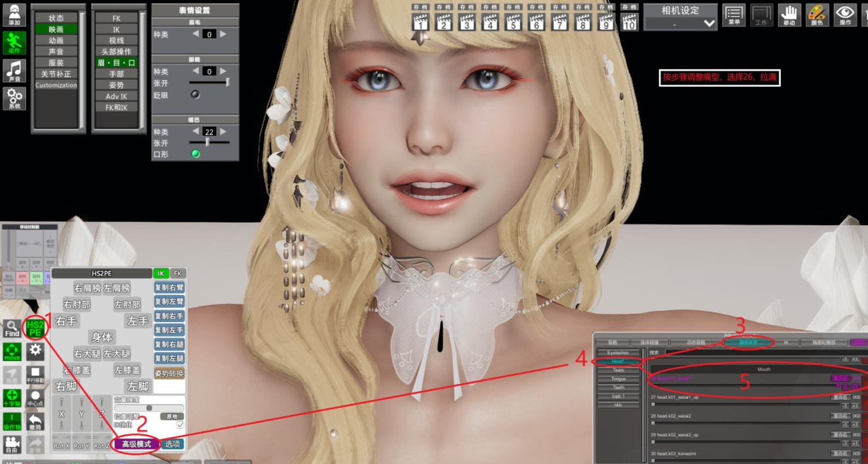The image size is (868, 464).
Task: Click the undo (撤消) arrow icon
Action: pos(36,421)
